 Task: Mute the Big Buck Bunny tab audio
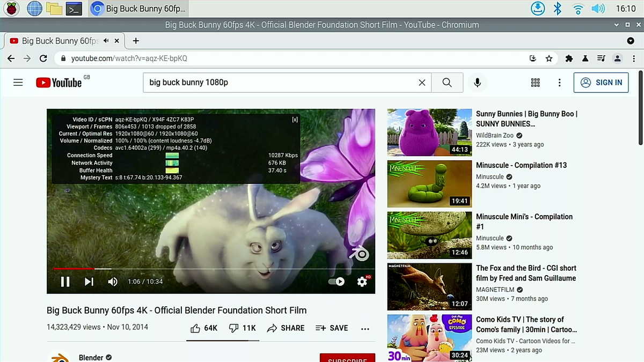click(106, 41)
